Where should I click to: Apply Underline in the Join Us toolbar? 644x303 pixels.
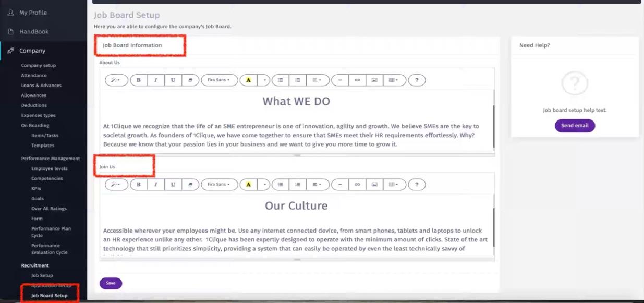tap(173, 185)
